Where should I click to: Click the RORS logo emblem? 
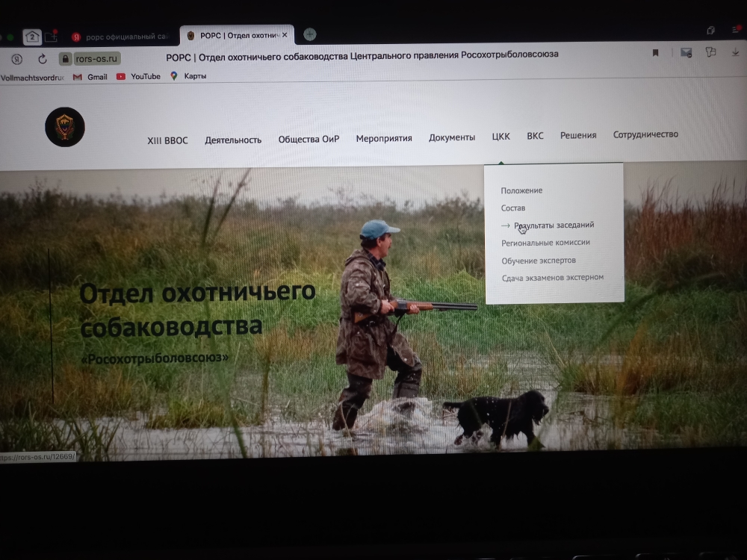click(x=65, y=127)
